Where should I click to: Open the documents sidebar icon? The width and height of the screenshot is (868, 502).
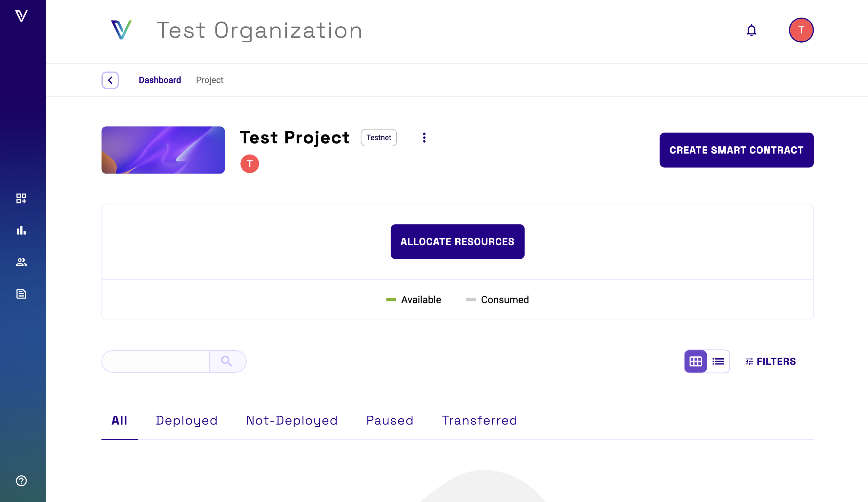tap(21, 294)
